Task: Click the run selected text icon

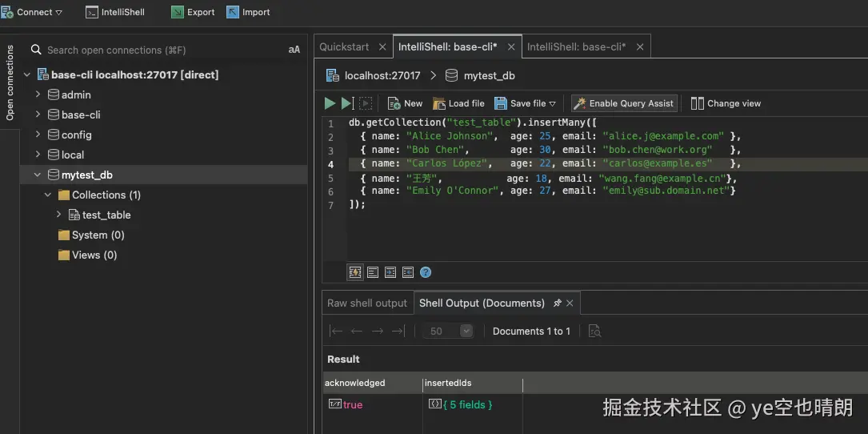Action: [x=366, y=103]
